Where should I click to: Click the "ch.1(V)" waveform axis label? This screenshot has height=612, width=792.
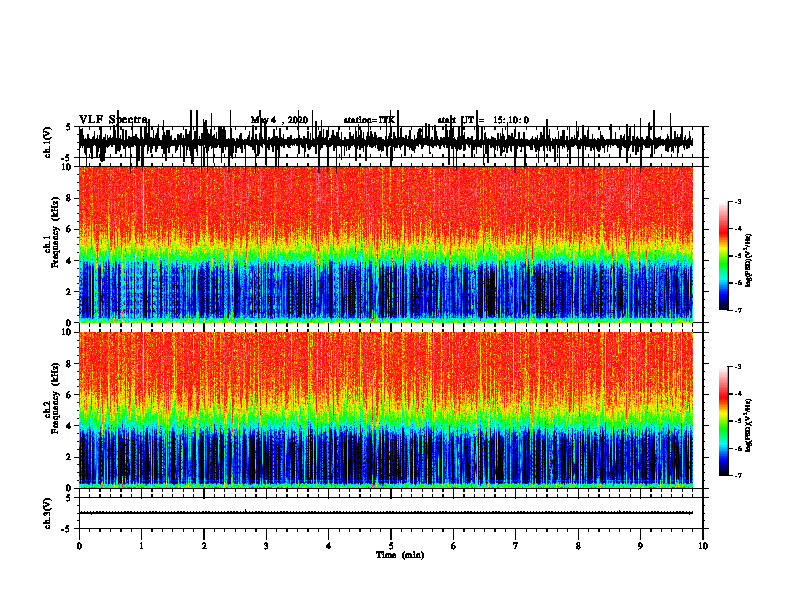click(x=47, y=142)
